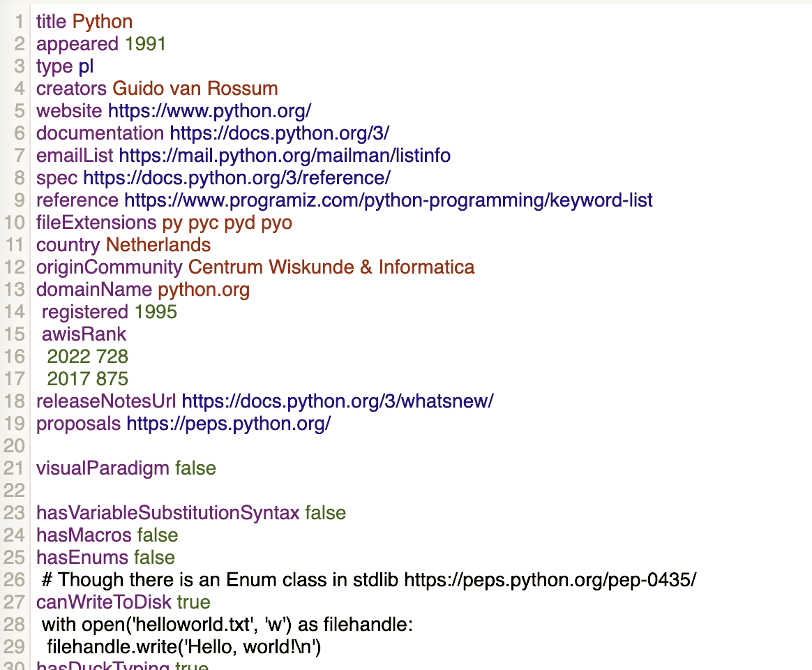Click line number 27 in the gutter
This screenshot has width=812, height=670.
point(15,602)
